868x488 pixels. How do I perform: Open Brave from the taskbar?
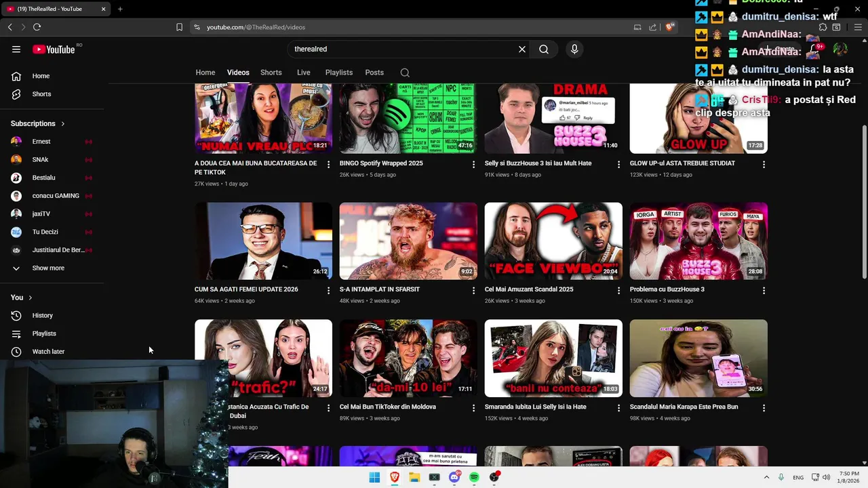394,477
